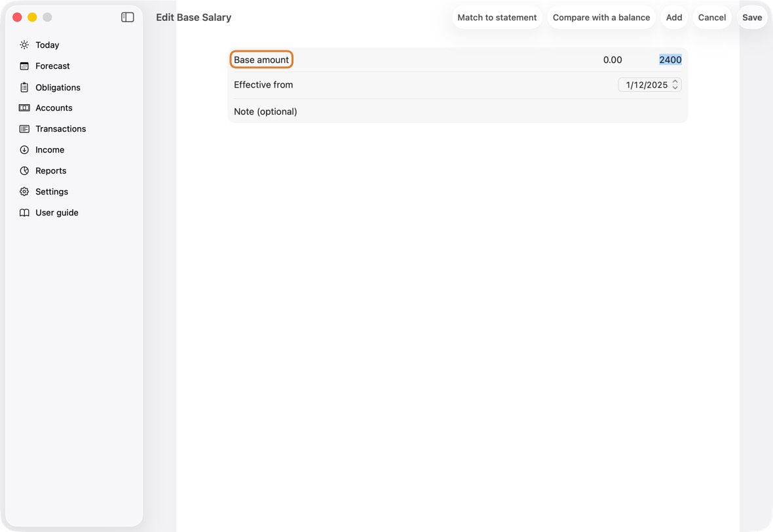The height and width of the screenshot is (532, 773).
Task: Open the Today section
Action: click(x=47, y=45)
